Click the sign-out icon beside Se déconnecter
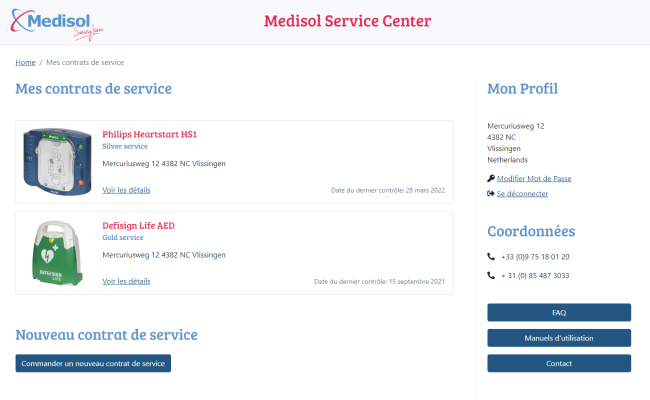Image resolution: width=650 pixels, height=400 pixels. tap(491, 194)
